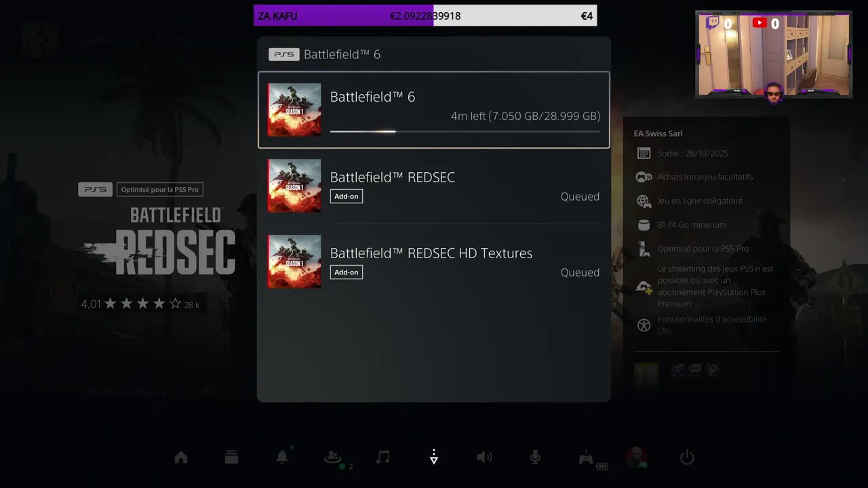The height and width of the screenshot is (488, 868).
Task: Click the streamer webcam overlay
Action: tap(773, 54)
